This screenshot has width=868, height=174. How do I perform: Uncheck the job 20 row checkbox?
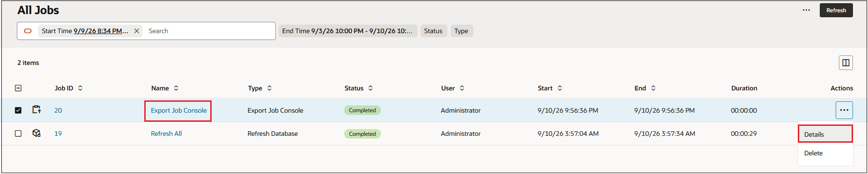(x=18, y=110)
